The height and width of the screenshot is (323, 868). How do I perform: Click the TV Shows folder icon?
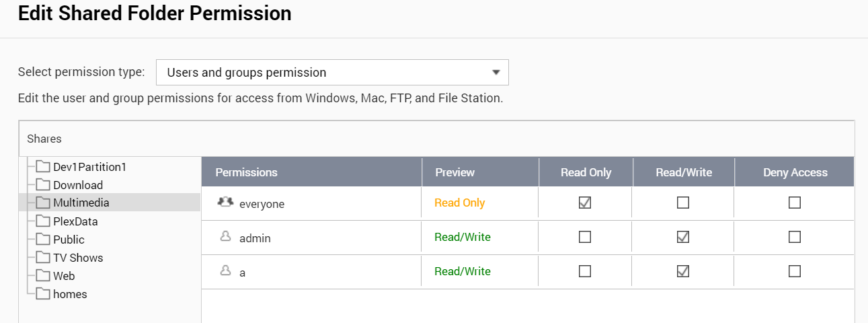pos(44,258)
